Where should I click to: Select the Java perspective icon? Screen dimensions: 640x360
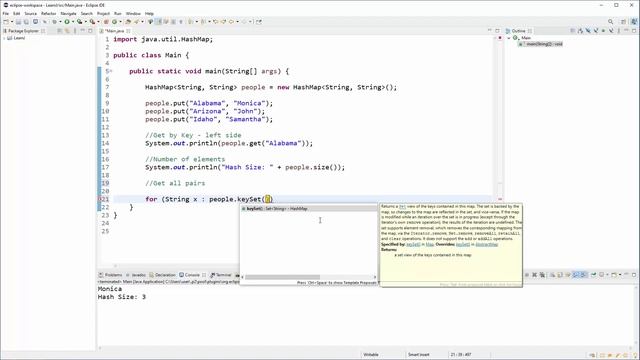[x=634, y=22]
